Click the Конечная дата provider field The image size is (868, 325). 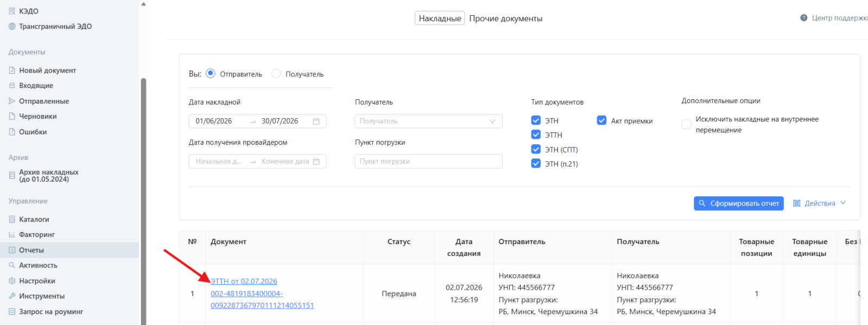pos(285,161)
